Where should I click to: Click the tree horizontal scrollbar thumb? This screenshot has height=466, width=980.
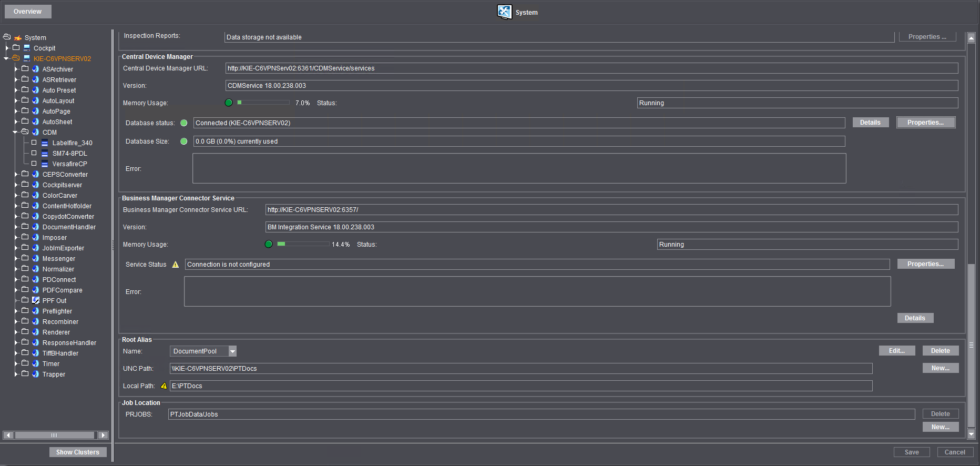(54, 435)
